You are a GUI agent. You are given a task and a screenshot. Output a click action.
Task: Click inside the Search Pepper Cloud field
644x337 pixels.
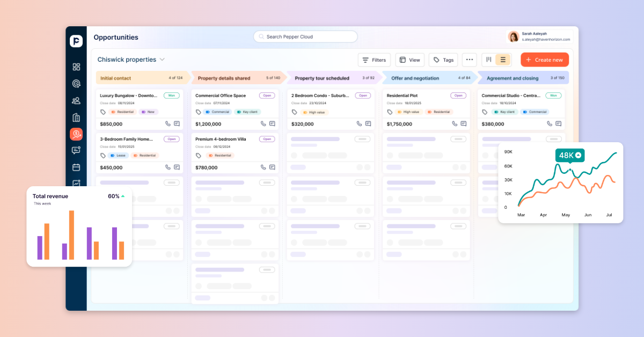(x=305, y=36)
